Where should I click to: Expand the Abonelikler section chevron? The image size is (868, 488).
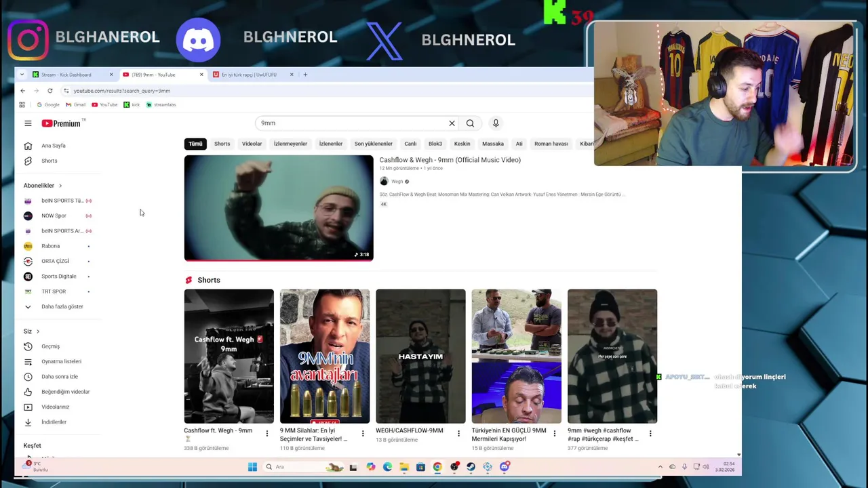tap(60, 186)
